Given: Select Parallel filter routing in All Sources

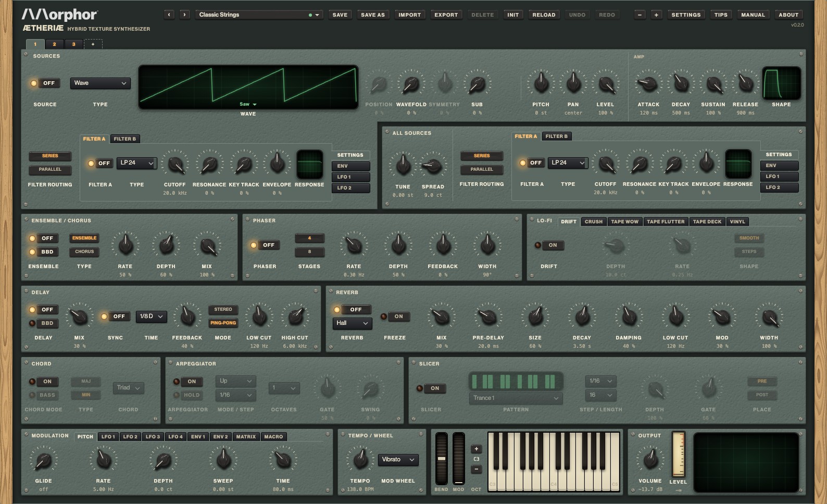Looking at the screenshot, I should click(482, 169).
